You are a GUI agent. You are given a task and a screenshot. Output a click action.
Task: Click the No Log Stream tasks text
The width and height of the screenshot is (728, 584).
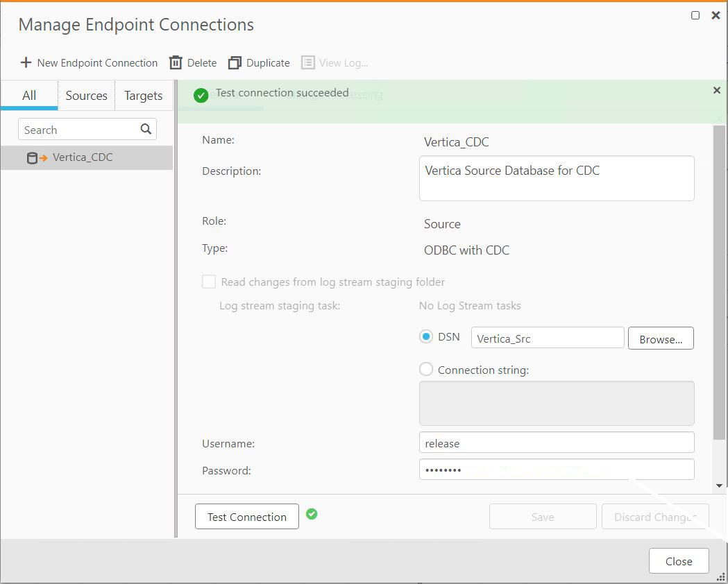click(470, 306)
